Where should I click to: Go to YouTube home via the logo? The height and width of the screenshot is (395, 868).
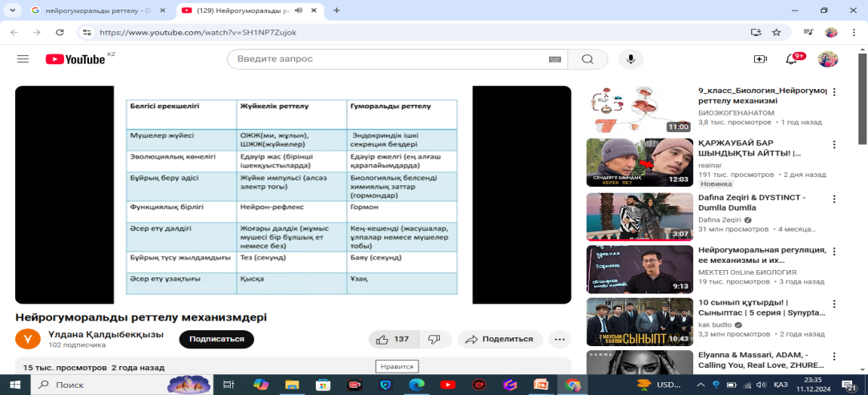[x=75, y=59]
